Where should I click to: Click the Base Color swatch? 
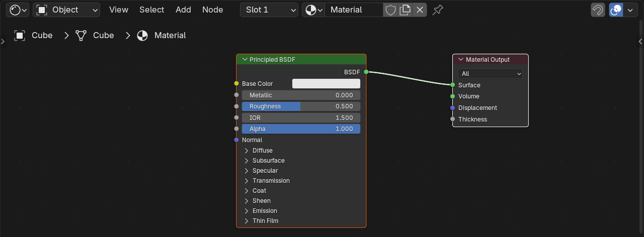point(326,84)
